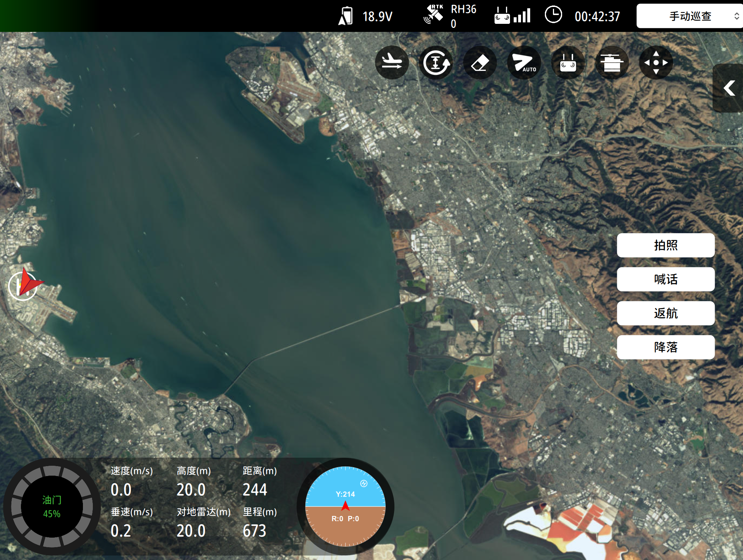Click the RTK satellite status icon
This screenshot has width=743, height=560.
(433, 15)
